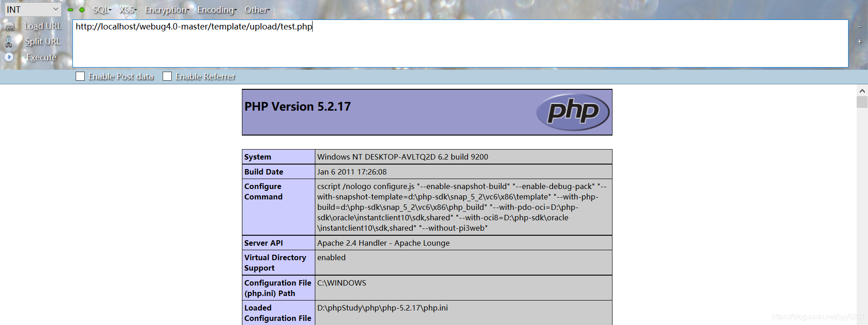Image resolution: width=868 pixels, height=325 pixels.
Task: Open the Encryption menu
Action: tap(167, 10)
